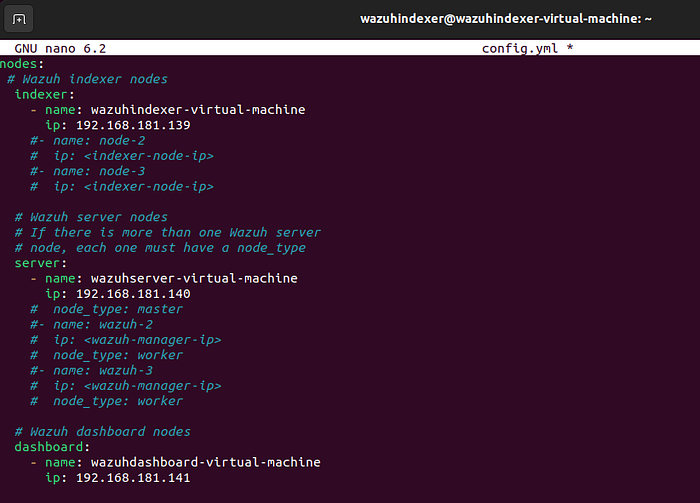
Task: Click the terminal window title text
Action: (x=506, y=19)
